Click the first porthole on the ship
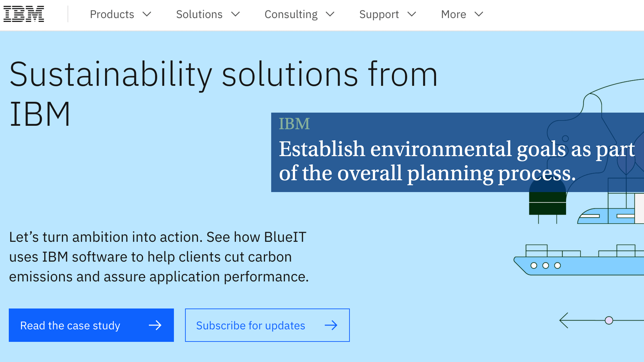Image resolution: width=644 pixels, height=362 pixels. coord(534,265)
